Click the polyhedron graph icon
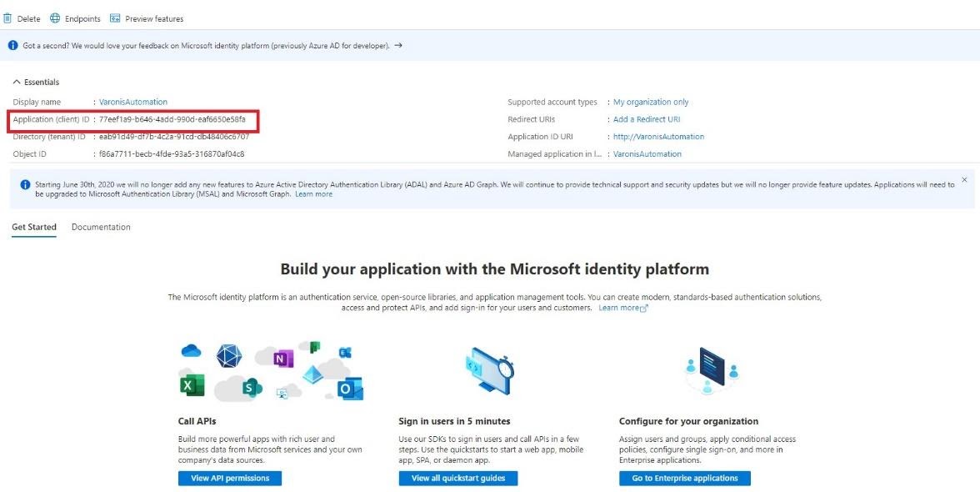980x492 pixels. pyautogui.click(x=229, y=356)
